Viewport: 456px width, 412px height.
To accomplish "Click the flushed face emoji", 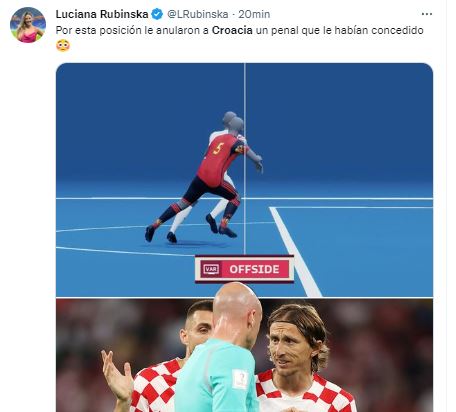I will click(x=63, y=46).
